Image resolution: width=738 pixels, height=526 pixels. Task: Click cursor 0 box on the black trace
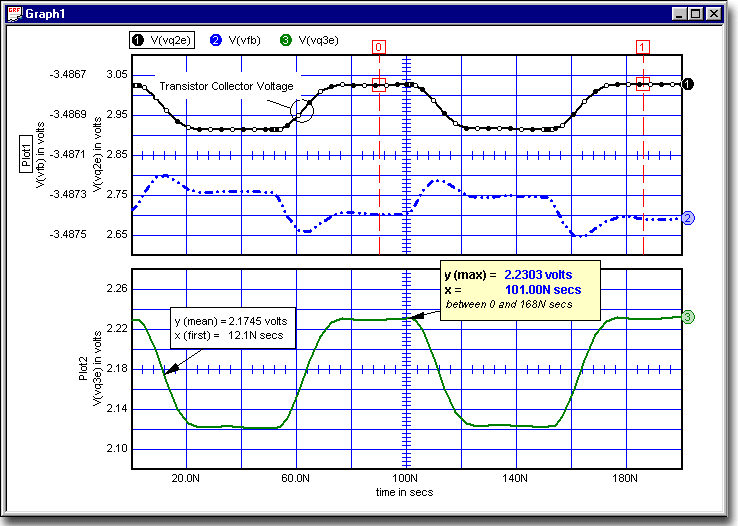(378, 85)
